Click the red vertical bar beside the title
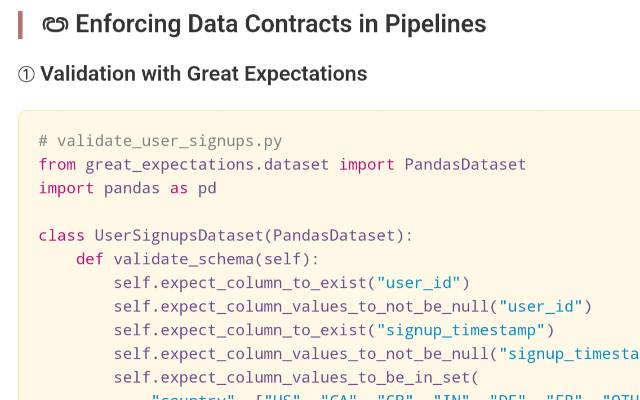This screenshot has height=400, width=640. coord(20,24)
